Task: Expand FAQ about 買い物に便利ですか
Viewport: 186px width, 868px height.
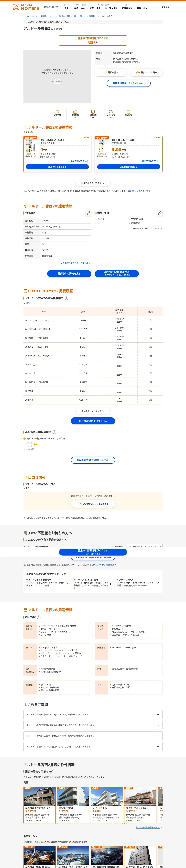Action: tap(93, 725)
